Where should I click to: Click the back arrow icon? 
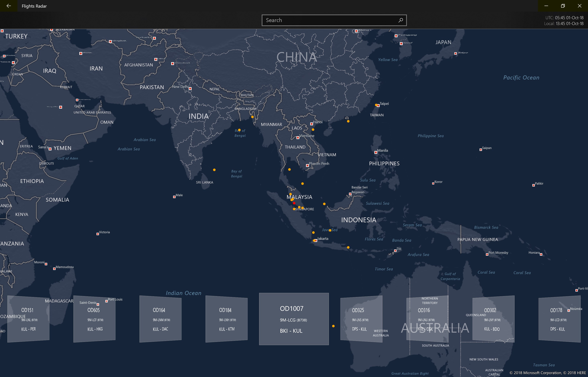9,6
